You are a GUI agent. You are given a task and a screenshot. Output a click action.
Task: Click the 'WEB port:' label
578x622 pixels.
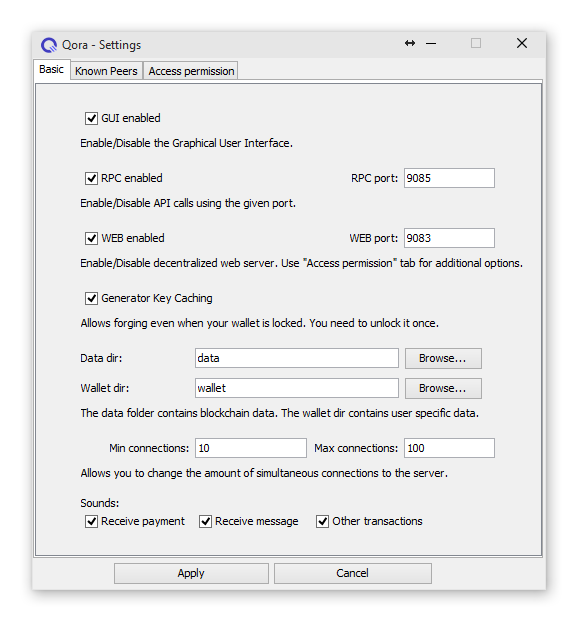(x=373, y=238)
